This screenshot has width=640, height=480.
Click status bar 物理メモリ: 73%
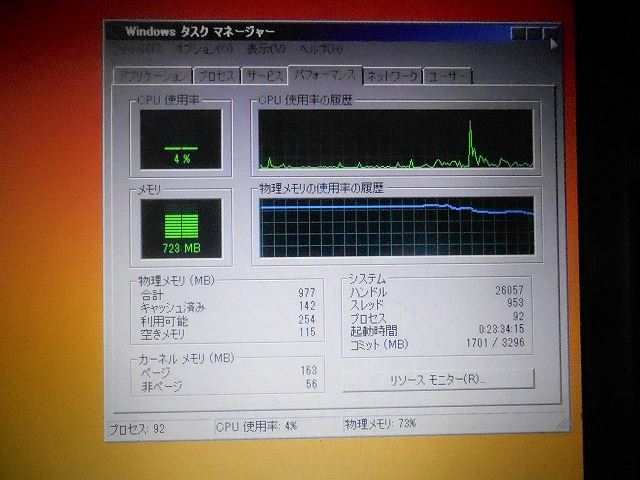pyautogui.click(x=380, y=424)
